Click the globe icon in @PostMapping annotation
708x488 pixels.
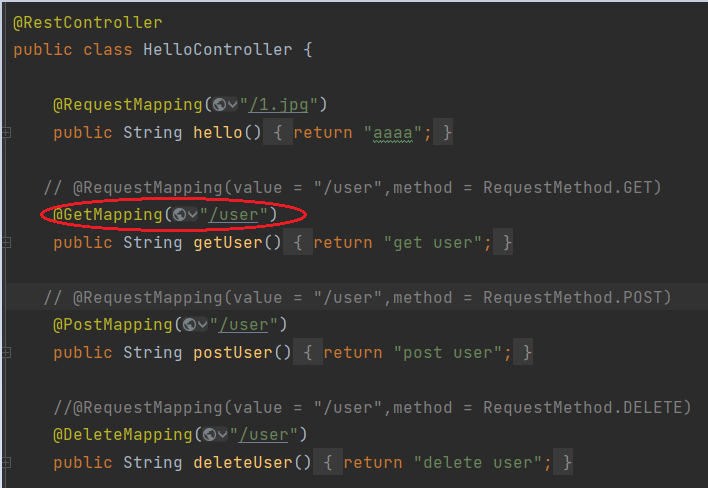tap(189, 325)
